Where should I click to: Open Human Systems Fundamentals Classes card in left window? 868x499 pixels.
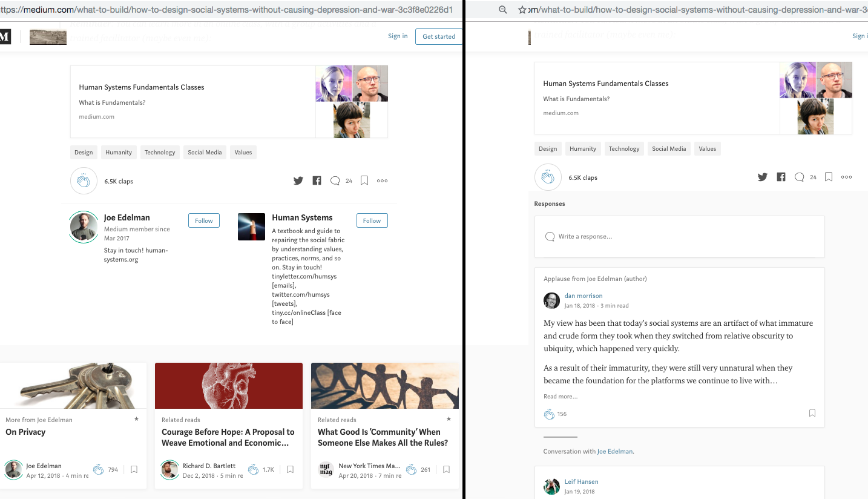pyautogui.click(x=229, y=102)
